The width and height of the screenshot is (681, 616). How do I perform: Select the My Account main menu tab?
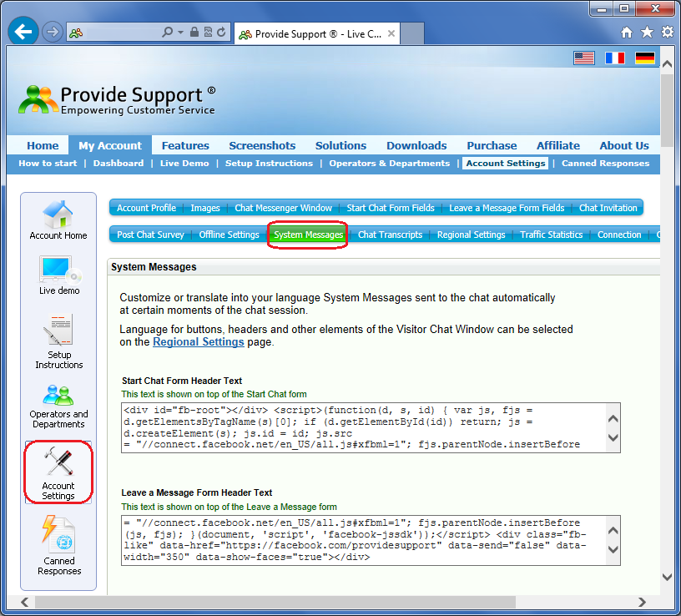pos(110,145)
